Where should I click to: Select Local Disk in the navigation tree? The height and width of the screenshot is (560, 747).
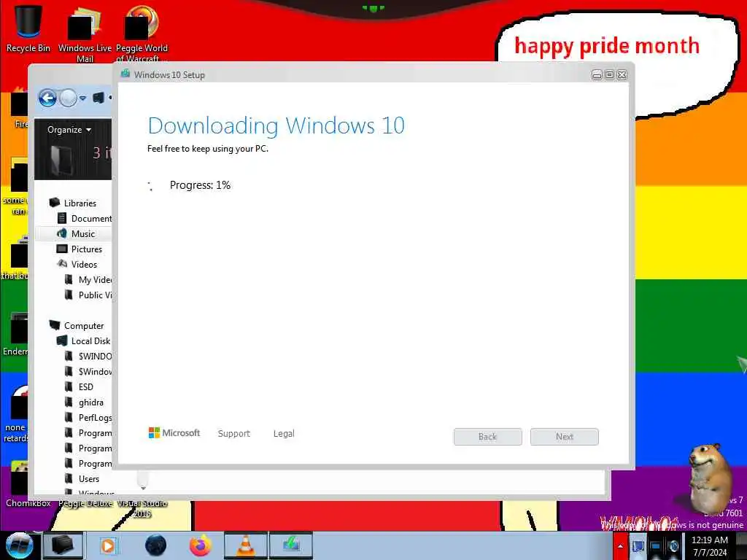tap(90, 341)
